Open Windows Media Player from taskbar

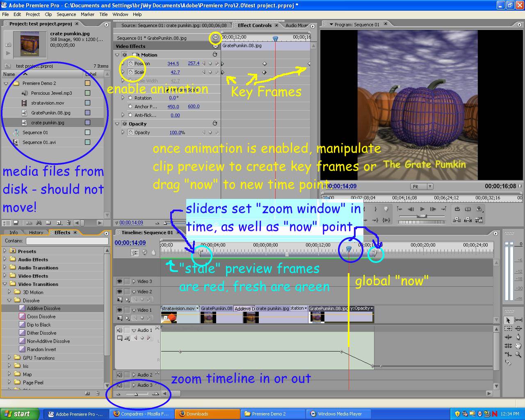click(340, 414)
